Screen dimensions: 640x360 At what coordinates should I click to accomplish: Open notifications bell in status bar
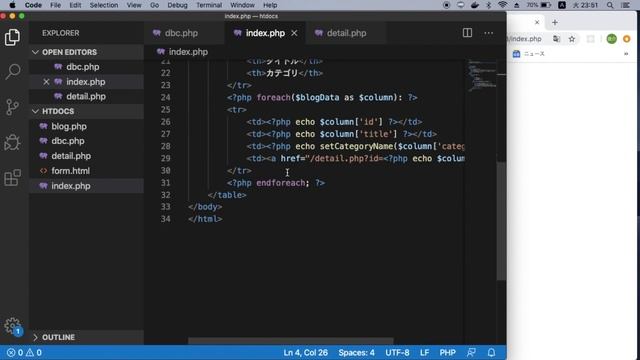[x=491, y=353]
